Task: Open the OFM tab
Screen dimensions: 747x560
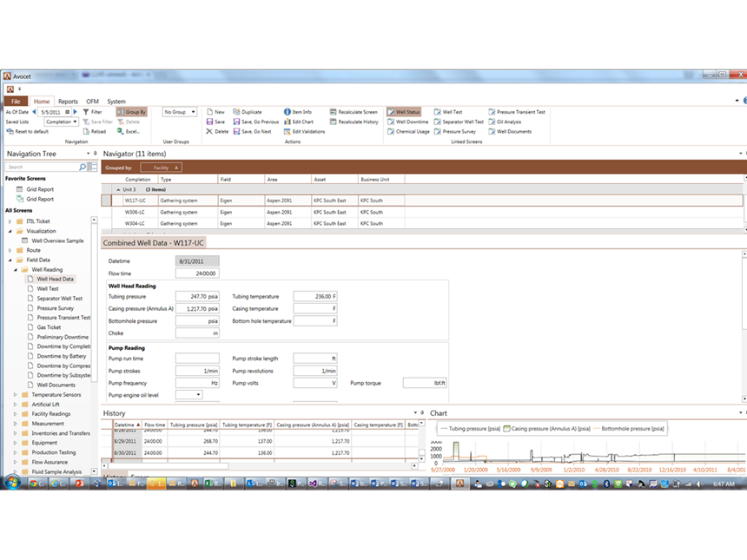Action: coord(94,101)
